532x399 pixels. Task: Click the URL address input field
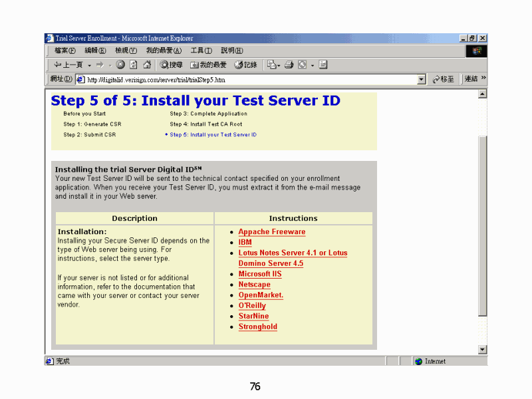tap(246, 79)
